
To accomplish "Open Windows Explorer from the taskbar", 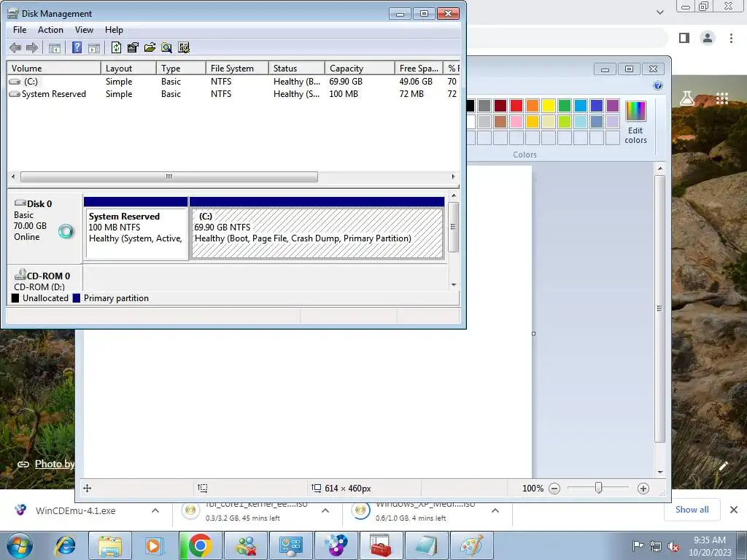I will pos(110,545).
